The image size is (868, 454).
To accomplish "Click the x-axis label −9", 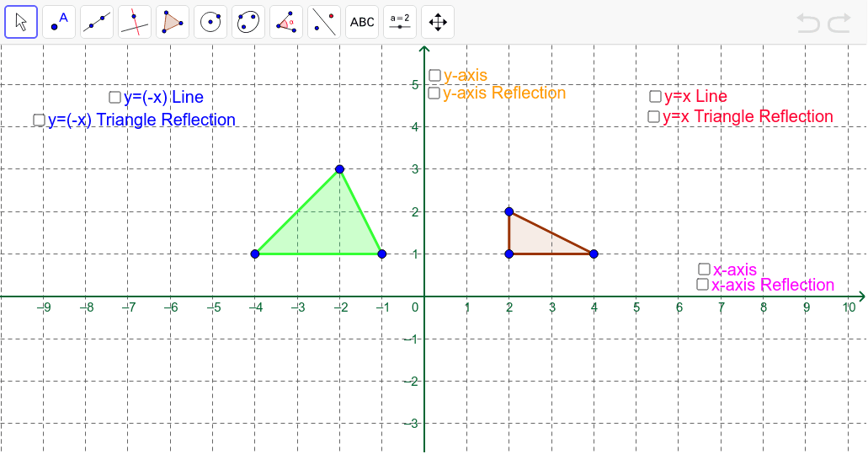I will pos(45,307).
